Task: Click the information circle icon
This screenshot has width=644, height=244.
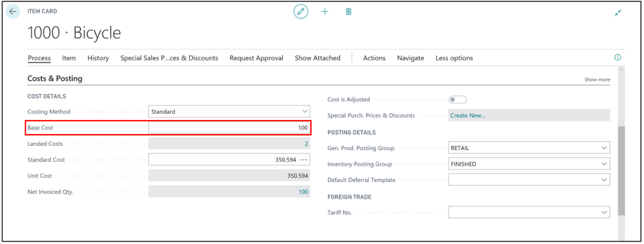Action: (618, 58)
